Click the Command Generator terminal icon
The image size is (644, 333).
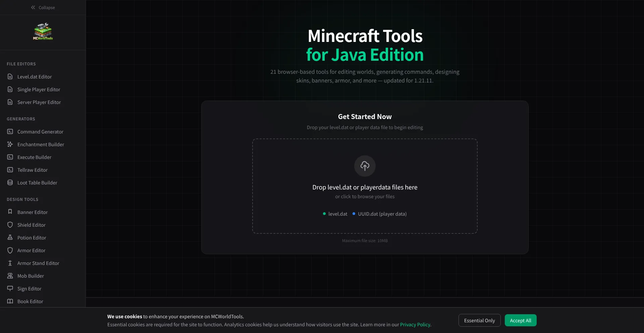click(x=10, y=132)
